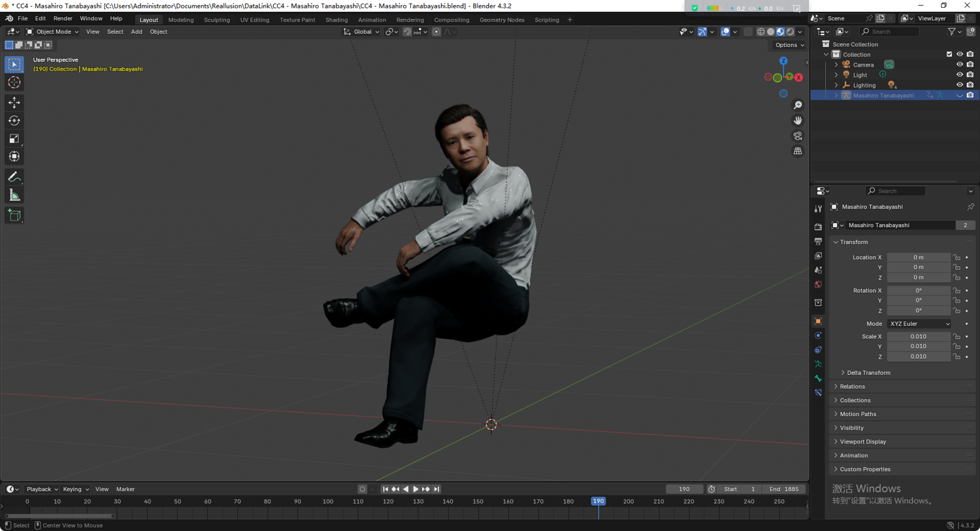The image size is (980, 531).
Task: Switch to orthographic grid view button
Action: pos(798,151)
